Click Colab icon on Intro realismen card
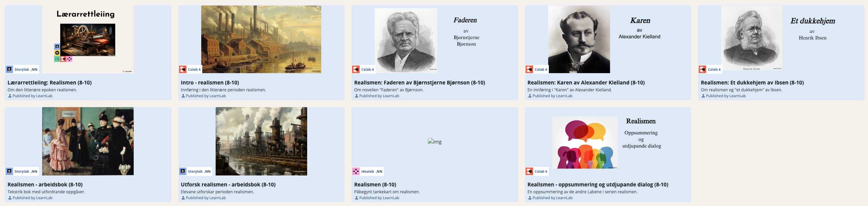 coord(183,69)
